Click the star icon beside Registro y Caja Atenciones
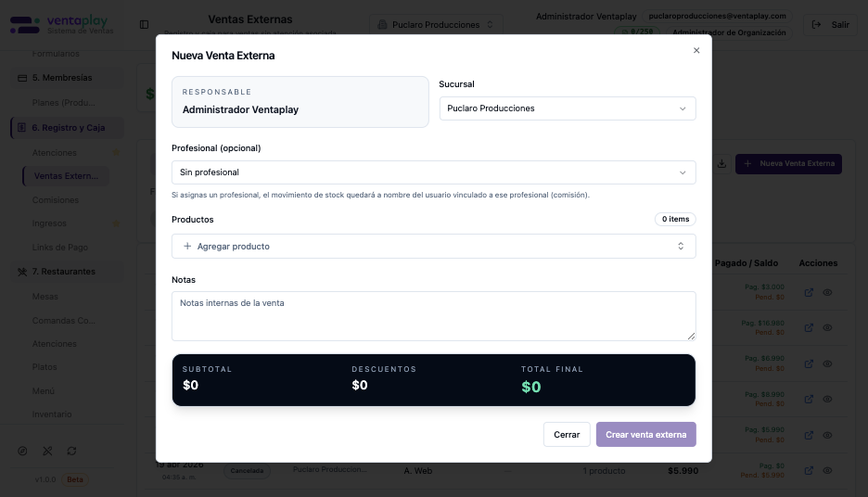The image size is (868, 497). 116,153
